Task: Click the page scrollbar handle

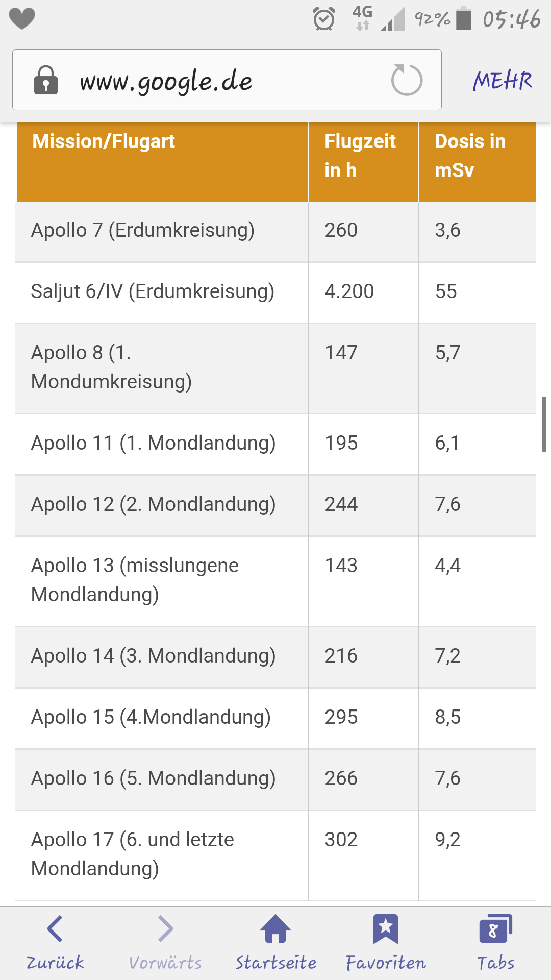Action: pos(544,424)
